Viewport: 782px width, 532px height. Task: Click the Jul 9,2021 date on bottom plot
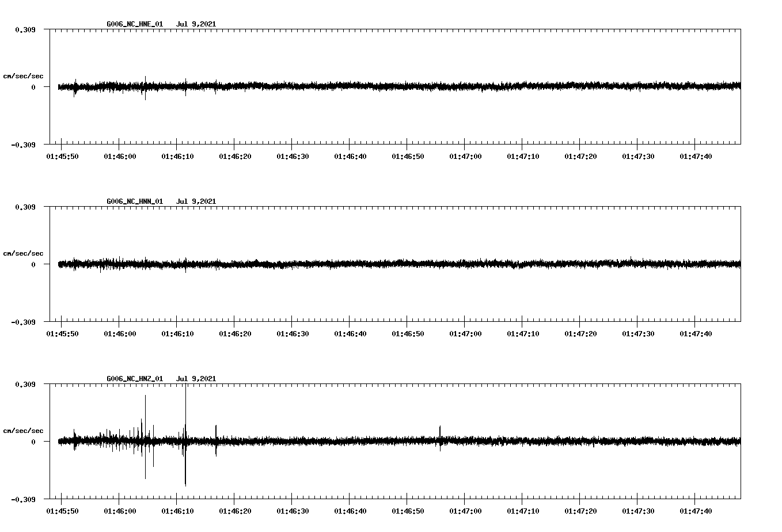[x=196, y=378]
